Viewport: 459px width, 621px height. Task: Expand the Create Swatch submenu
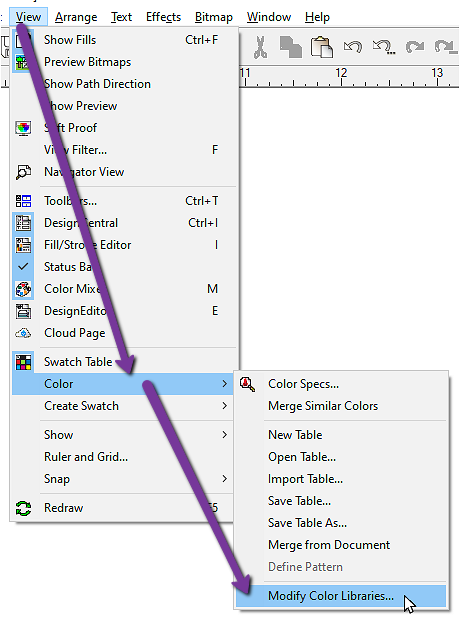124,406
